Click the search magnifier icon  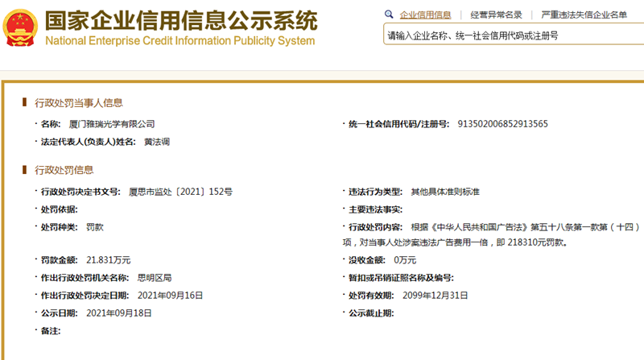tap(389, 14)
